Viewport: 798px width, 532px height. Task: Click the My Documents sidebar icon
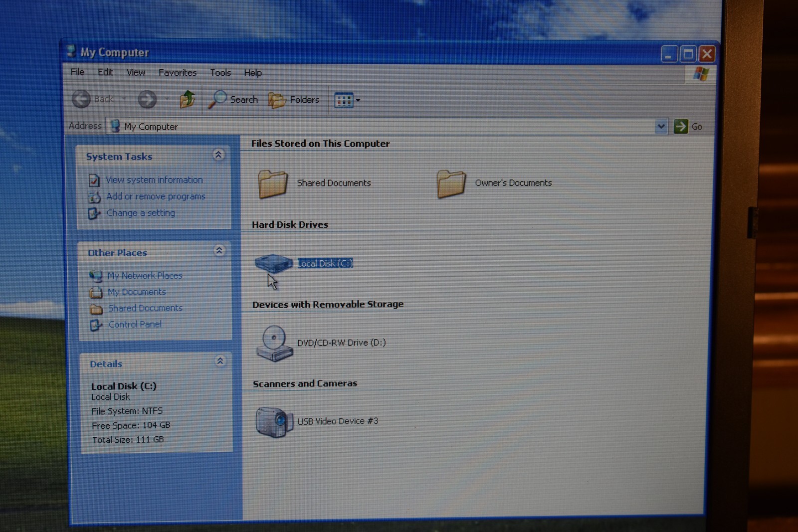coord(96,293)
